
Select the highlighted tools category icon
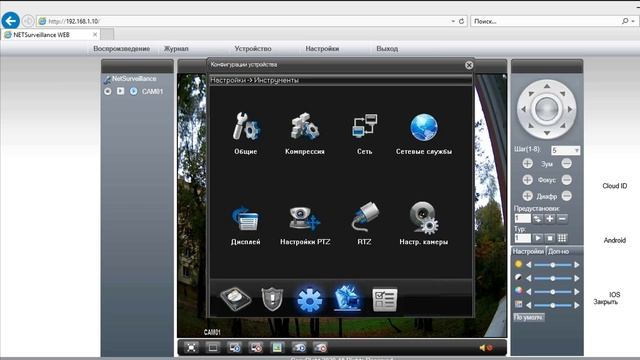tap(347, 299)
